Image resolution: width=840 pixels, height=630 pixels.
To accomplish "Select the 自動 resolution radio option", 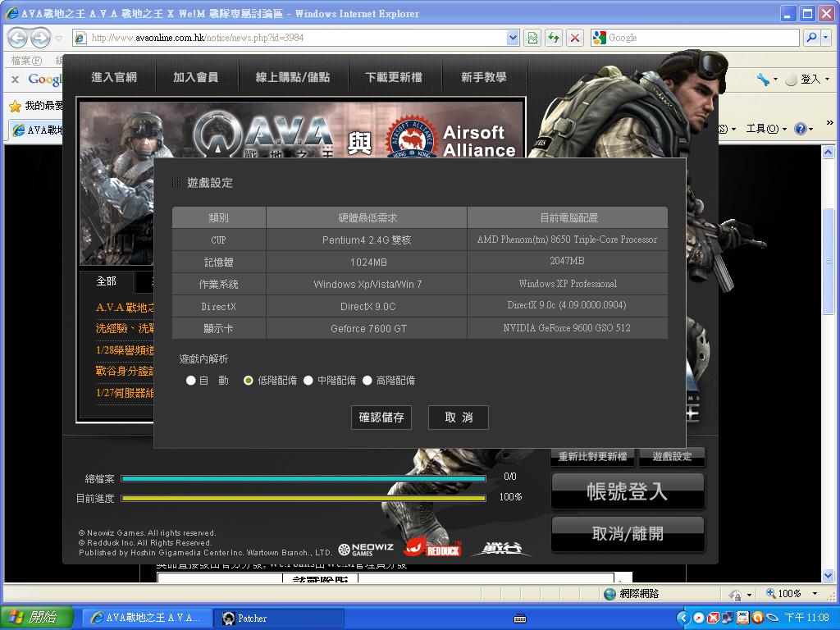I will 190,381.
